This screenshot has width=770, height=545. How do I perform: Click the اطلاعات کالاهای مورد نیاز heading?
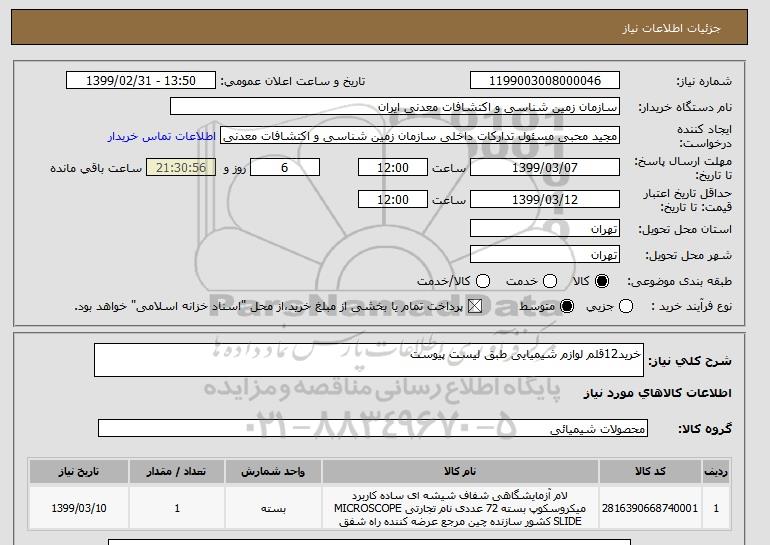point(658,393)
